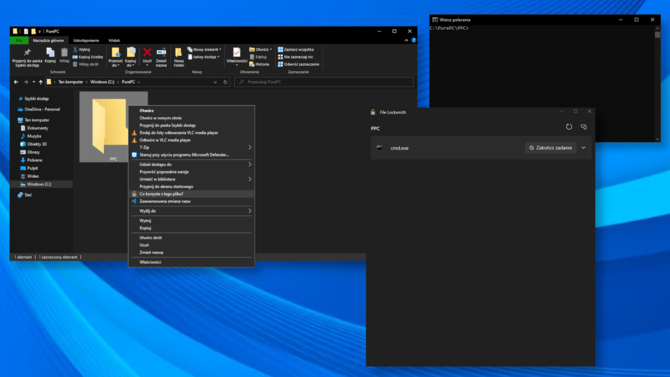Choose Skanuj przy użyciu programu Microsoft Defender
670x377 pixels.
pos(191,155)
